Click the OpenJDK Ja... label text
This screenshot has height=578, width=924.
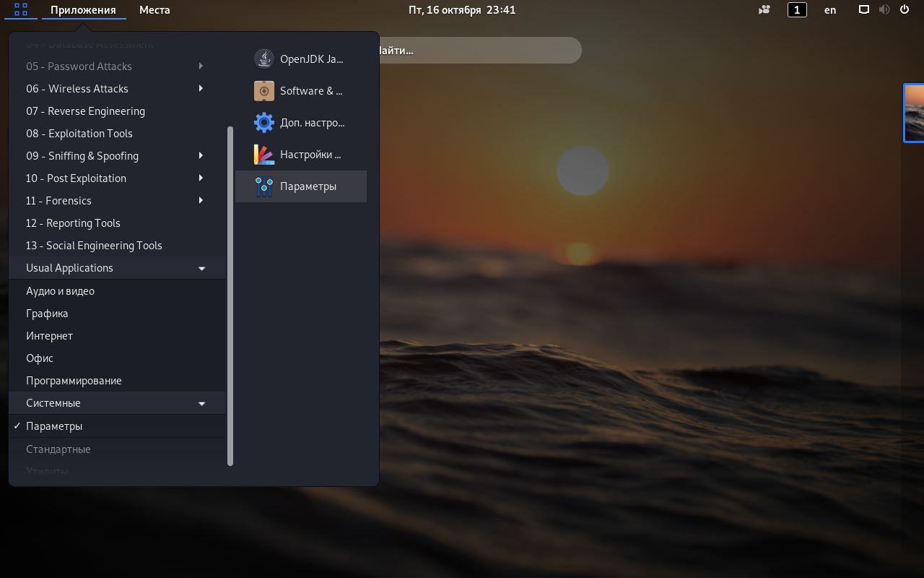point(312,59)
